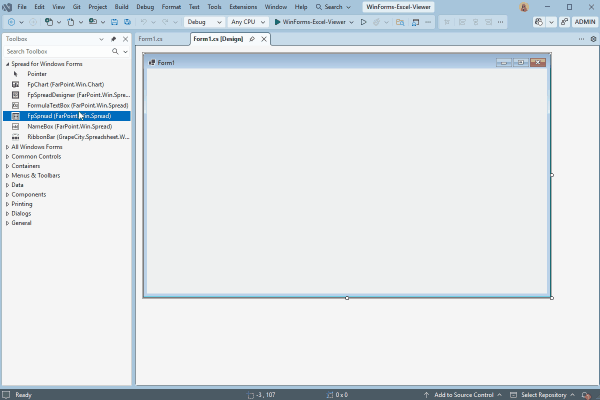Open the Debug menu
600x400 pixels.
pos(145,7)
